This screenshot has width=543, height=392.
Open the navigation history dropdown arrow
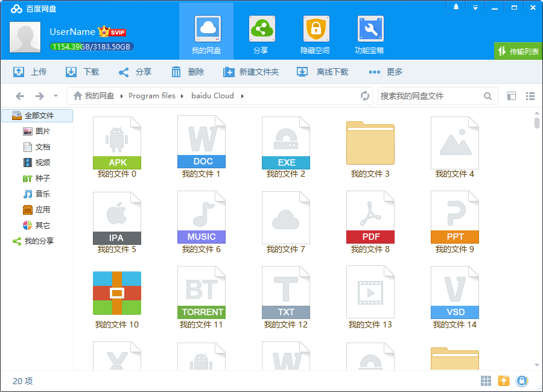tap(56, 96)
